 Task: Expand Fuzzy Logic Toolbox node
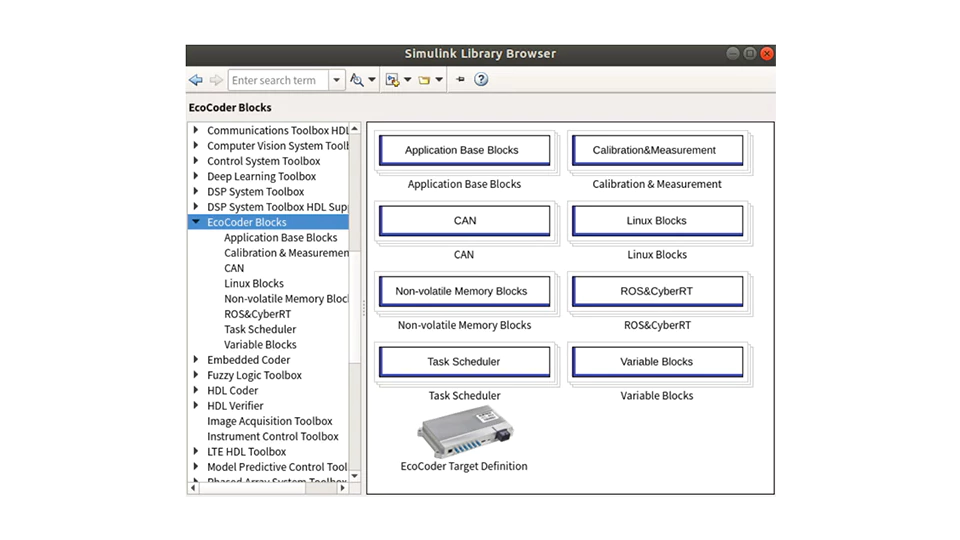click(x=196, y=375)
